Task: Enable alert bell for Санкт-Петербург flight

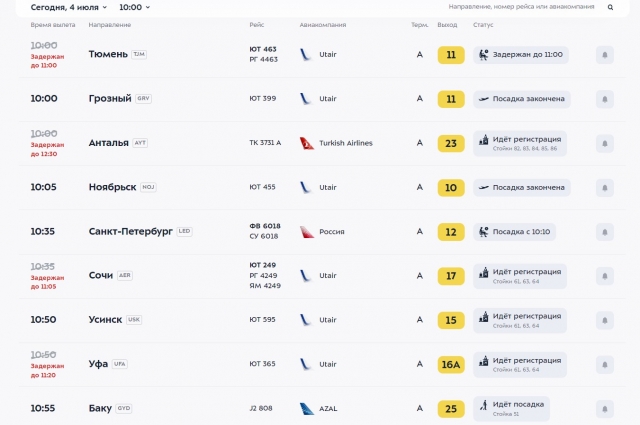Action: point(605,232)
